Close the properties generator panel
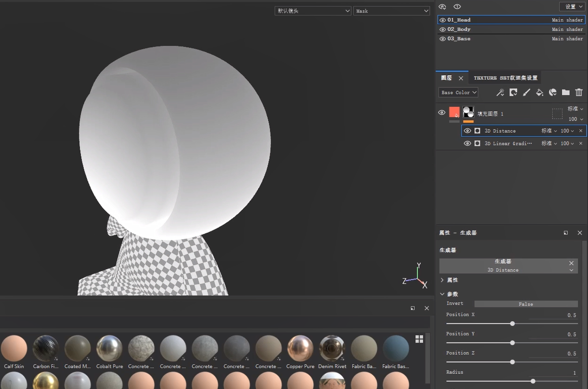This screenshot has height=389, width=588. [x=580, y=233]
